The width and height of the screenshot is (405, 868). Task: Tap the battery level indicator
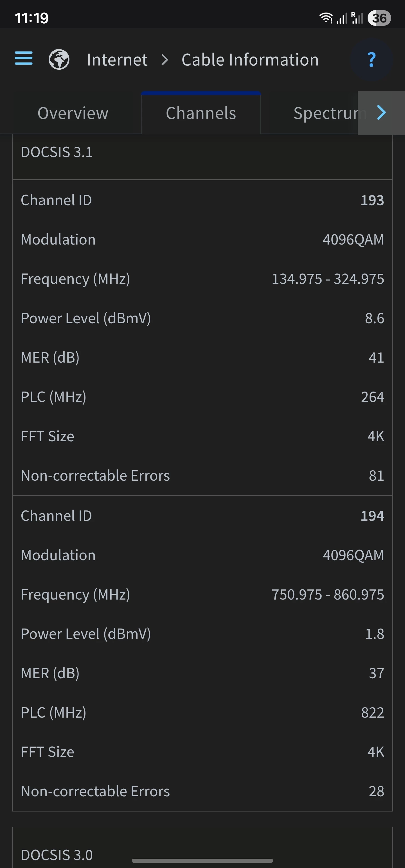[379, 18]
